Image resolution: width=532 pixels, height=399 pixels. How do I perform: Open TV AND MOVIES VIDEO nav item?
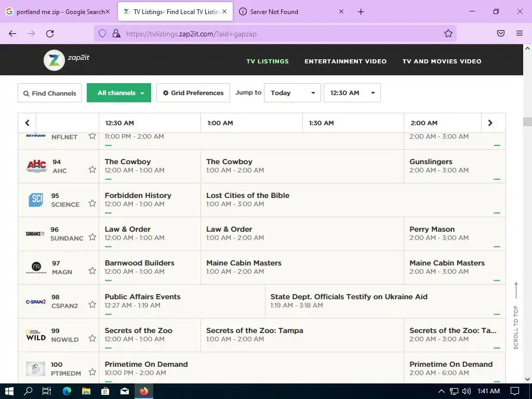(x=442, y=61)
